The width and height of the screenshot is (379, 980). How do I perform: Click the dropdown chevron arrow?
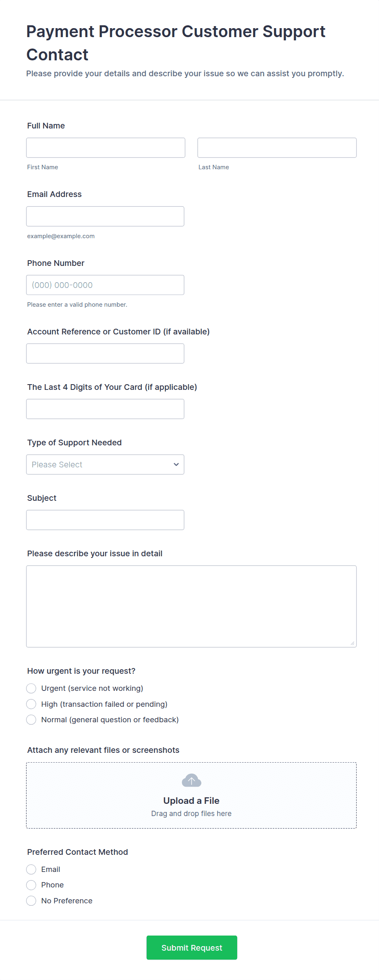point(176,465)
